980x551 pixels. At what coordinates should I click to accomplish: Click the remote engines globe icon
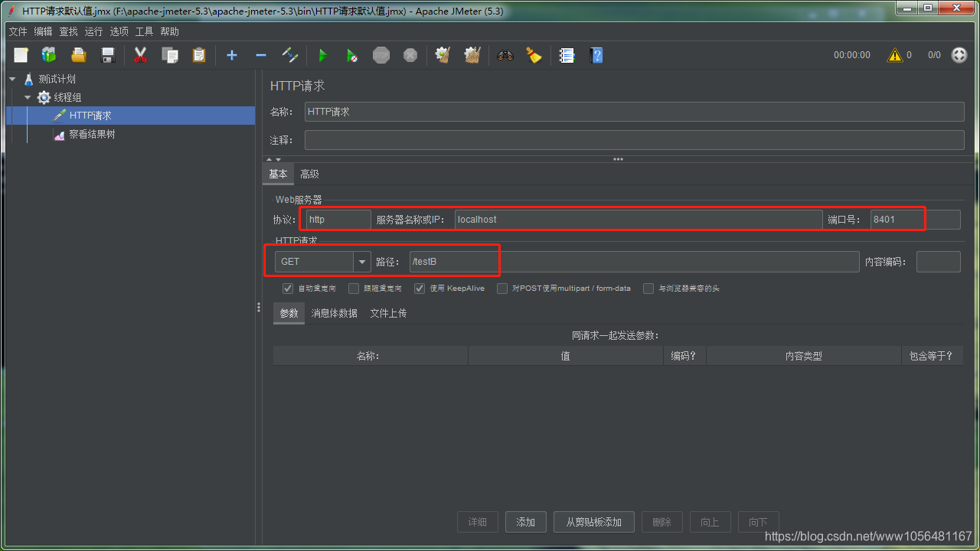959,55
